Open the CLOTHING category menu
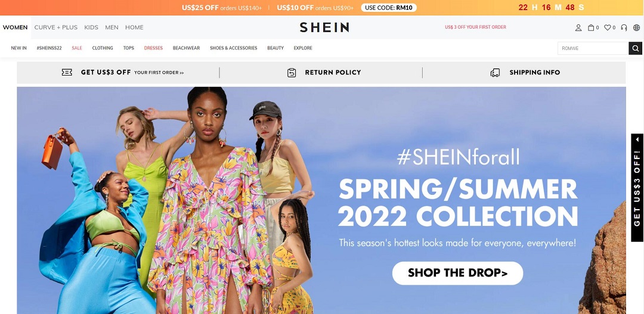This screenshot has height=314, width=644. pos(103,48)
